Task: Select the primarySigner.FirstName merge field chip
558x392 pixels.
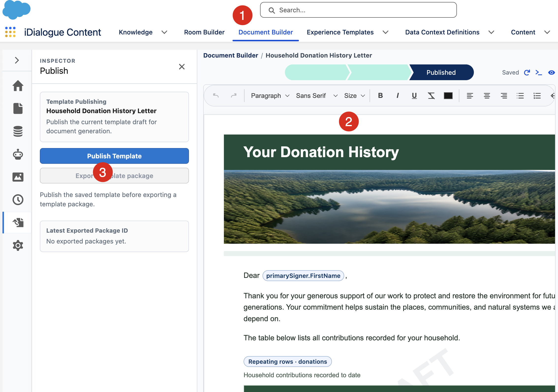Action: point(303,276)
